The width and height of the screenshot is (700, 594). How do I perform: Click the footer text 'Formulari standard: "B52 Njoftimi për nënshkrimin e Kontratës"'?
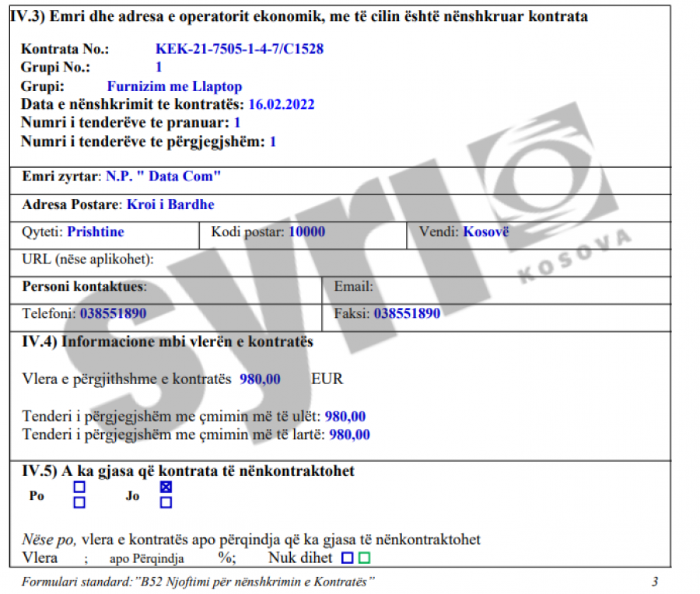click(198, 582)
